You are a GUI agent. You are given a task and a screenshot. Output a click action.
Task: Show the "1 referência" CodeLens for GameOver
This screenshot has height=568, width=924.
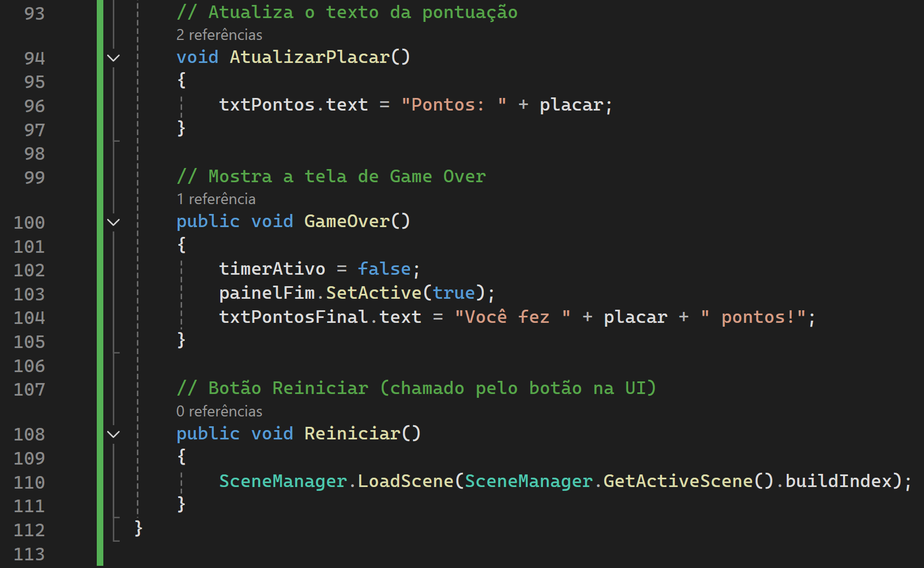216,199
